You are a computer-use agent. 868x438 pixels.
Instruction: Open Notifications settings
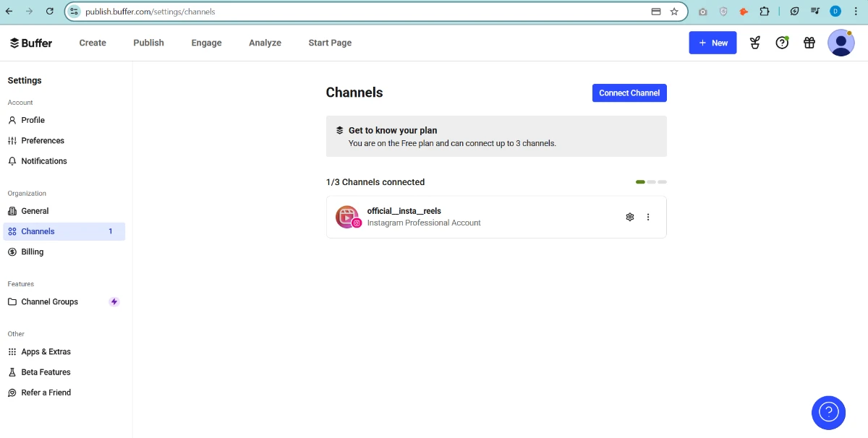[64, 161]
